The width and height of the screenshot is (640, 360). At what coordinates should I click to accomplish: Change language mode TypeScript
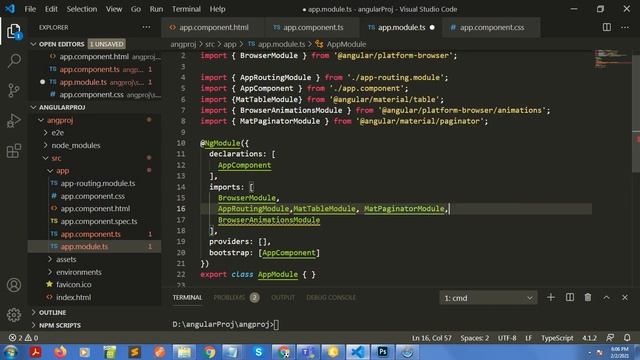pyautogui.click(x=557, y=338)
